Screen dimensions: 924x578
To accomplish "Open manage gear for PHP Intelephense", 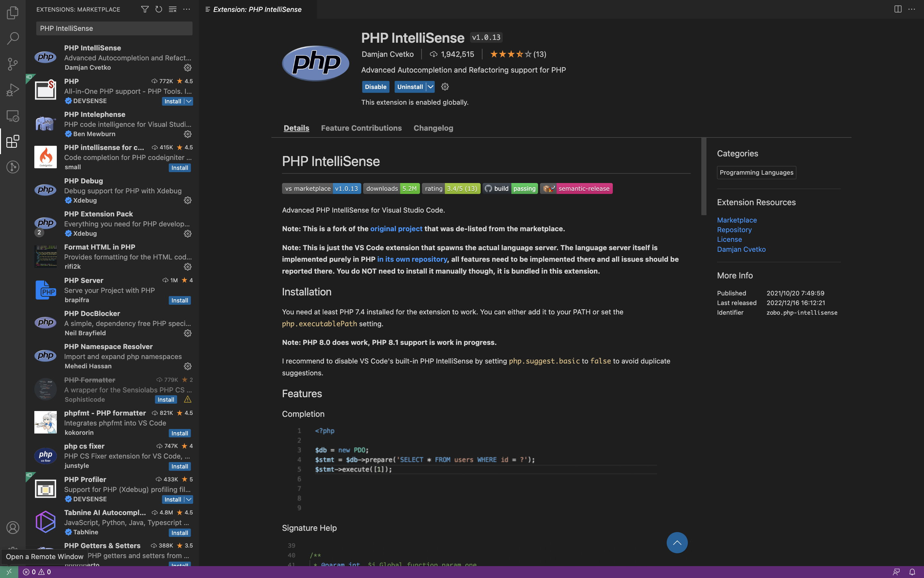I will [187, 134].
